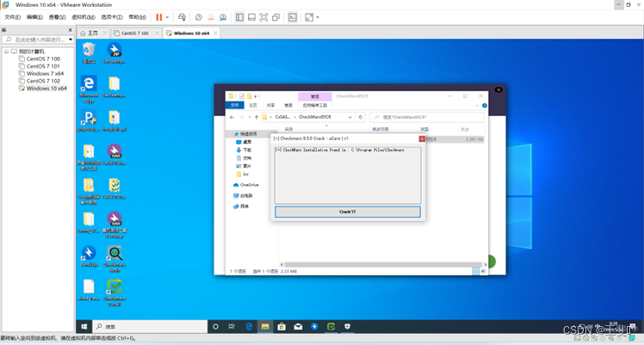Enter full screen mode icon

click(263, 17)
